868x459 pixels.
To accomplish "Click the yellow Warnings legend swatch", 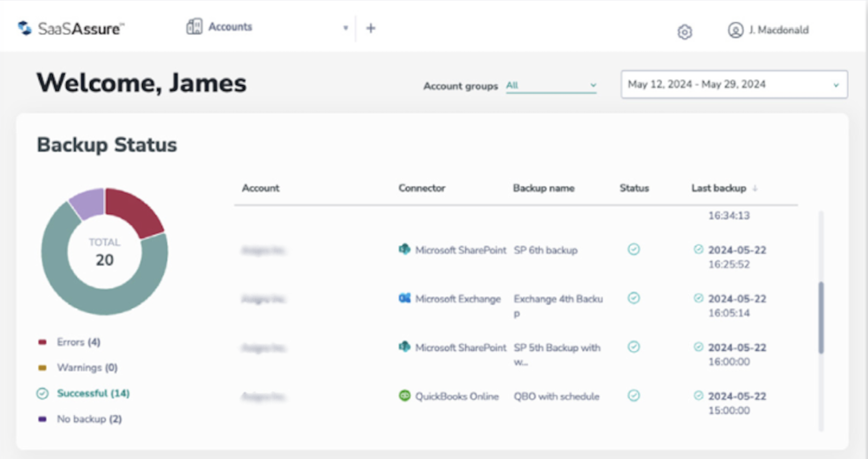I will 42,368.
